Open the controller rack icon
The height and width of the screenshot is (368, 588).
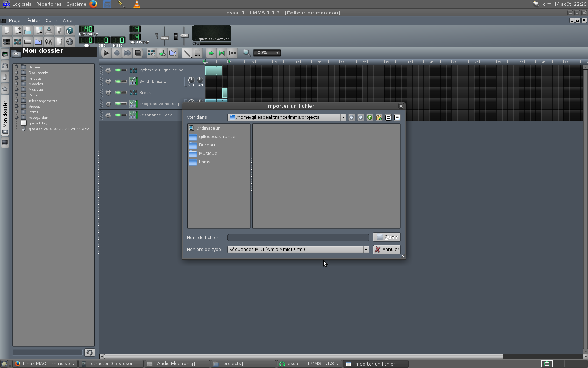(70, 42)
